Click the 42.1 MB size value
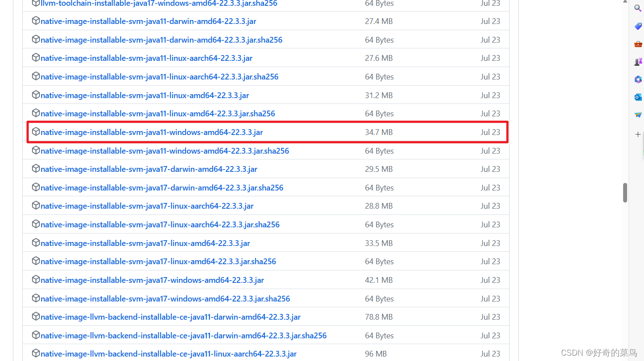This screenshot has height=361, width=644. 379,280
